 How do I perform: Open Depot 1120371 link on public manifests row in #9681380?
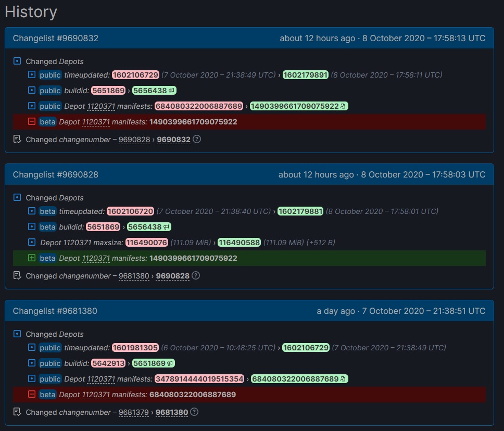[x=101, y=379]
